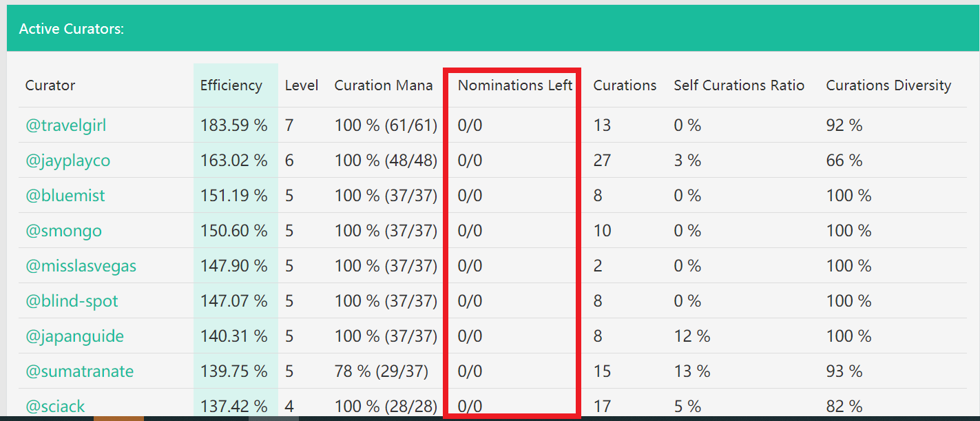Sort by Curations Diversity column header

tap(888, 85)
